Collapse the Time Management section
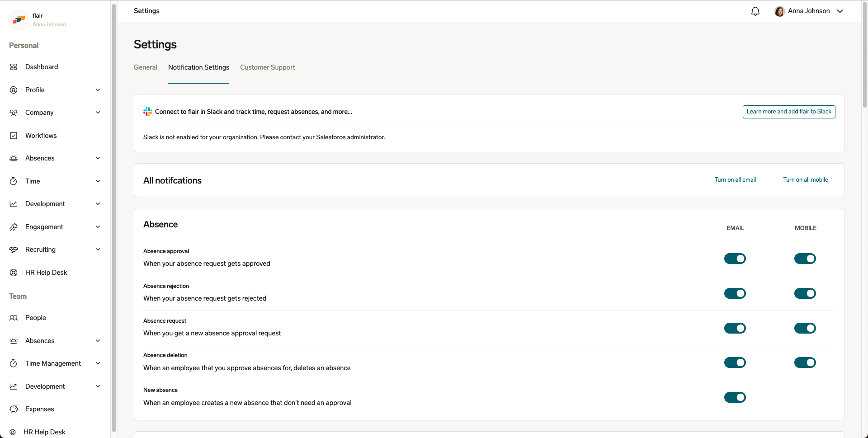Image resolution: width=868 pixels, height=438 pixels. click(x=98, y=363)
